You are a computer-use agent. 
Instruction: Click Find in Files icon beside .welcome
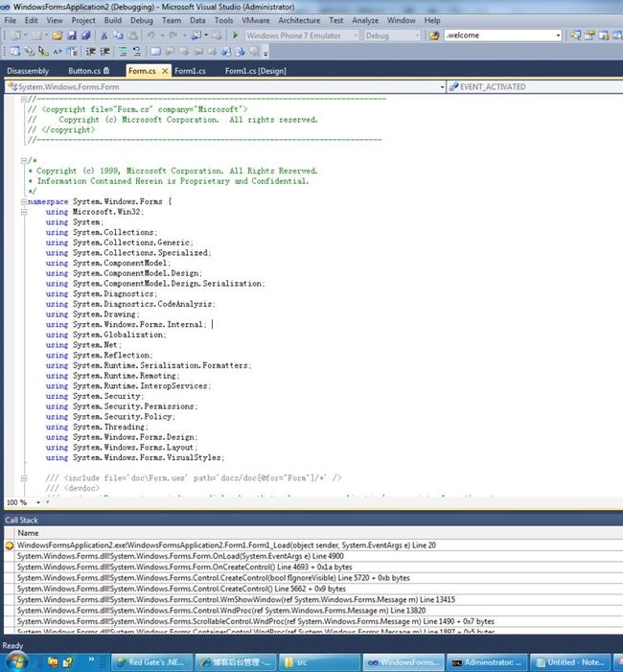tap(434, 35)
